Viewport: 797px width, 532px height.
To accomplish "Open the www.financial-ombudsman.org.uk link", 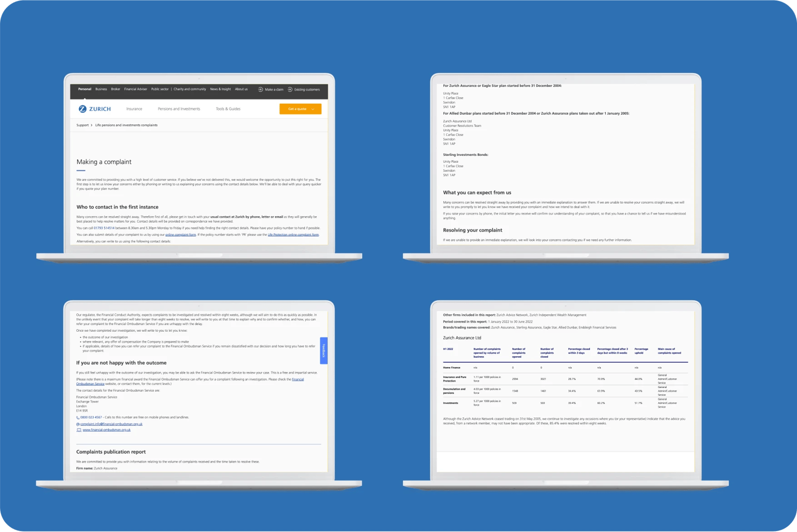I will click(x=107, y=430).
